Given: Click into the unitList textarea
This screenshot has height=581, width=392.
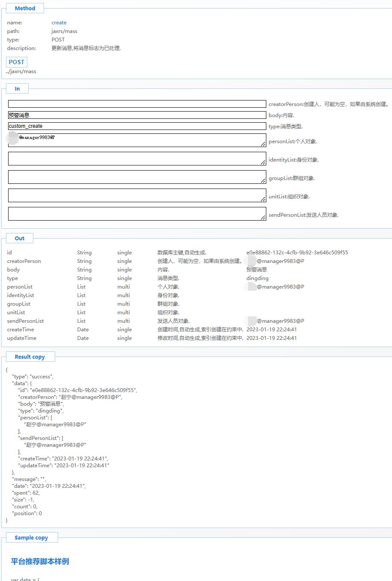Looking at the screenshot, I should pos(137,195).
